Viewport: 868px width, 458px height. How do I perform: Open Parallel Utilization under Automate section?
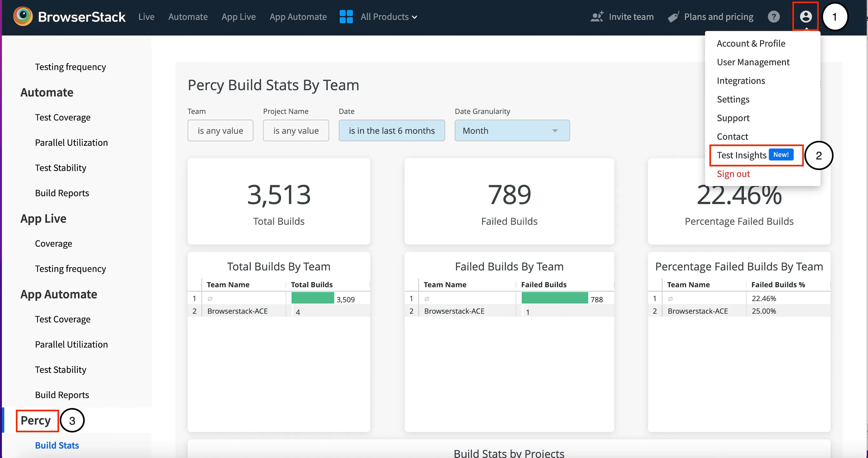71,143
